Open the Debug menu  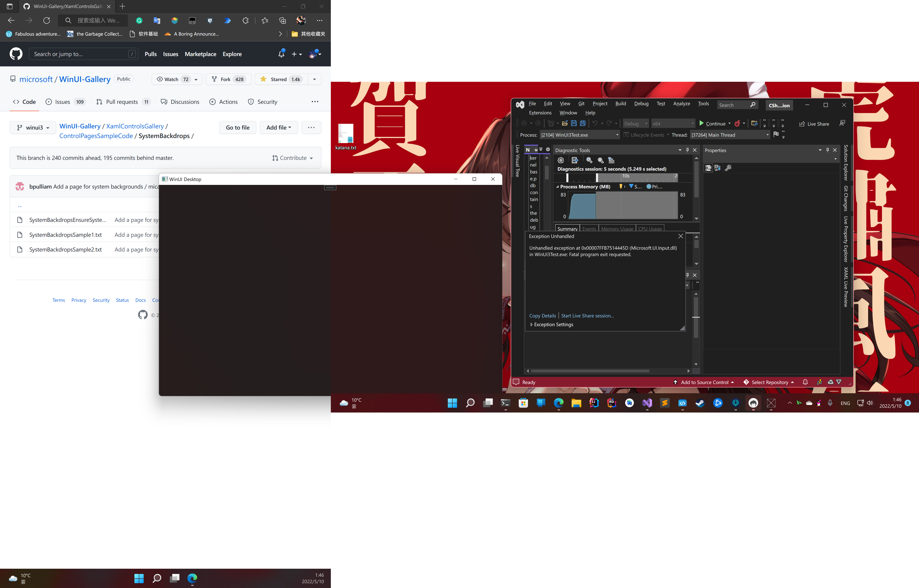pos(641,103)
